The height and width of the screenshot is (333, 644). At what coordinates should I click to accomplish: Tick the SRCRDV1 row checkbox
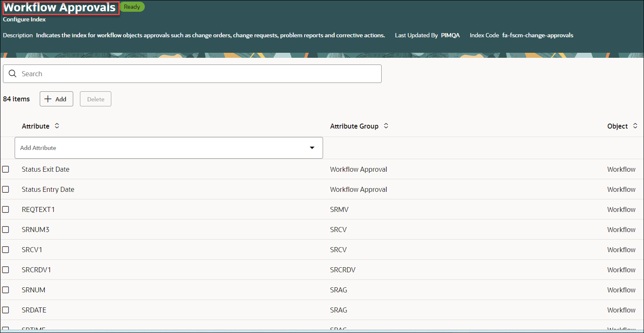pyautogui.click(x=5, y=270)
